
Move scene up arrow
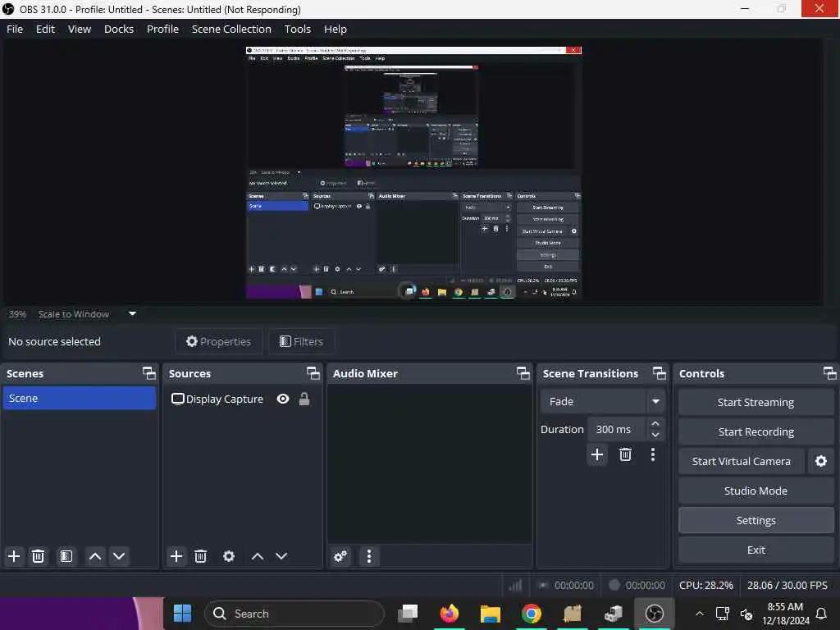(95, 556)
